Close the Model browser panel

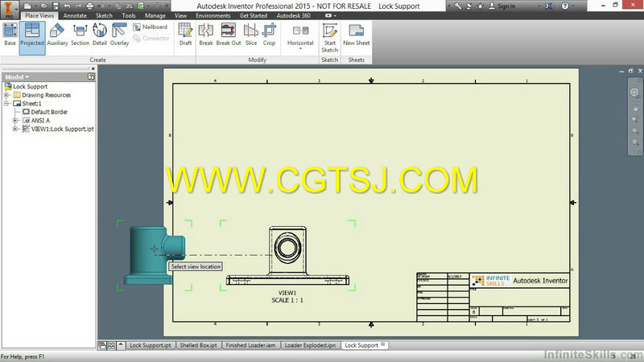click(x=93, y=68)
